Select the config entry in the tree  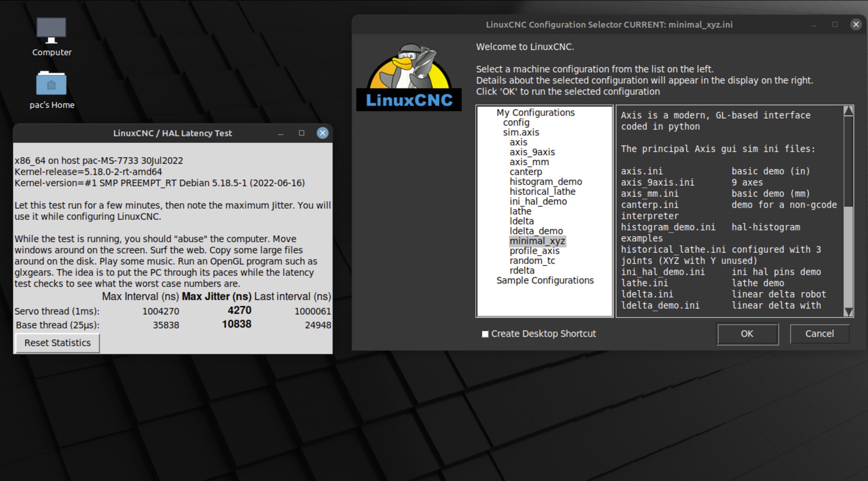click(516, 122)
